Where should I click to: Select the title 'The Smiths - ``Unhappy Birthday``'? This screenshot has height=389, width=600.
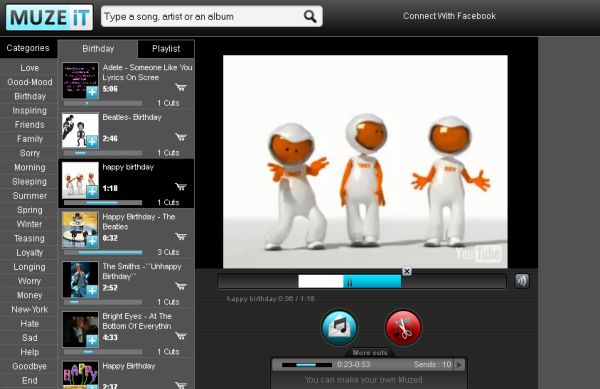click(x=142, y=271)
